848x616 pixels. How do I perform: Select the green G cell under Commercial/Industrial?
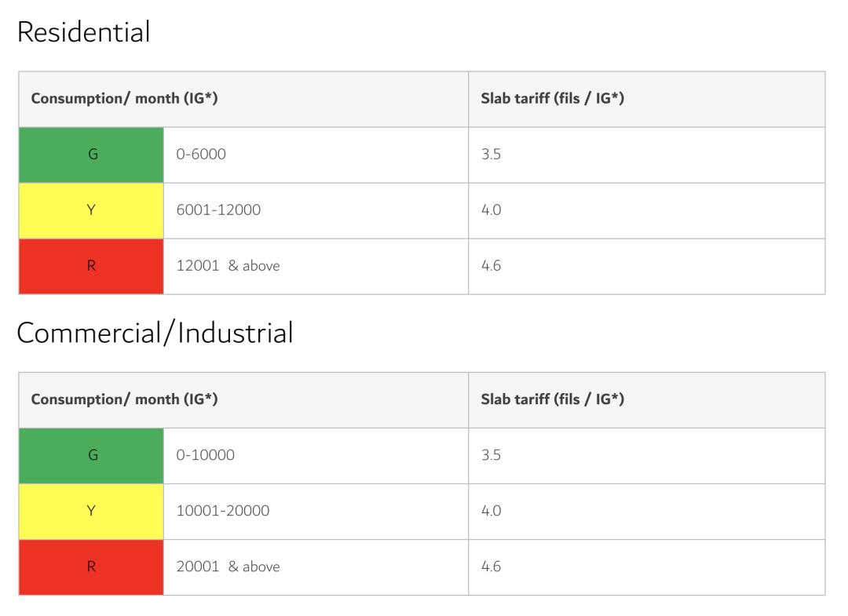[x=91, y=455]
